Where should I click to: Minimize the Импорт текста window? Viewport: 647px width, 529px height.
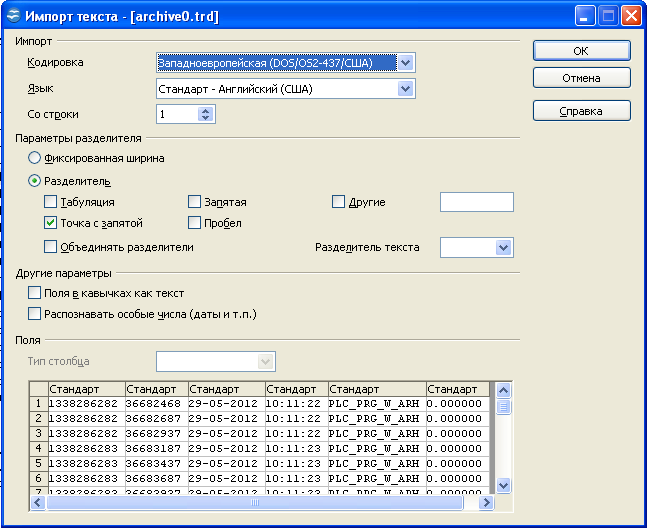pos(585,16)
